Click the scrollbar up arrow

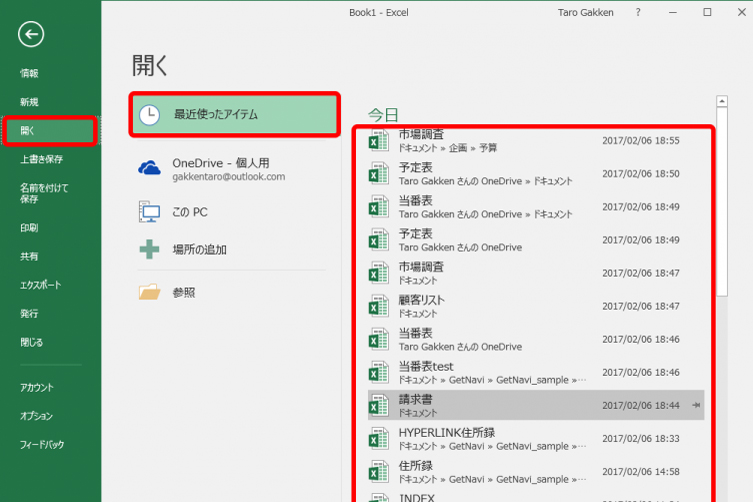[x=721, y=101]
